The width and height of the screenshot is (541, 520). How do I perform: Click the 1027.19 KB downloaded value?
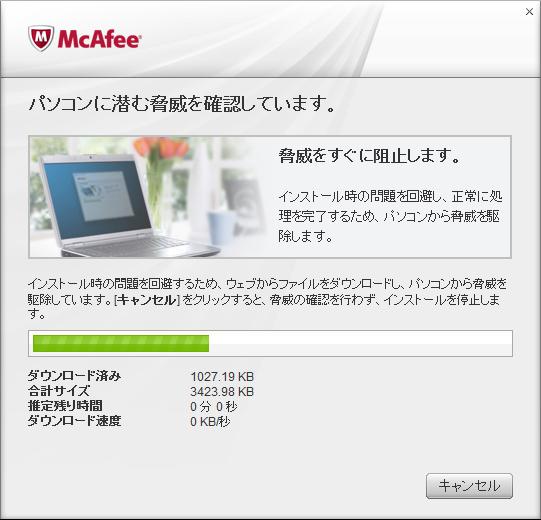pos(222,376)
